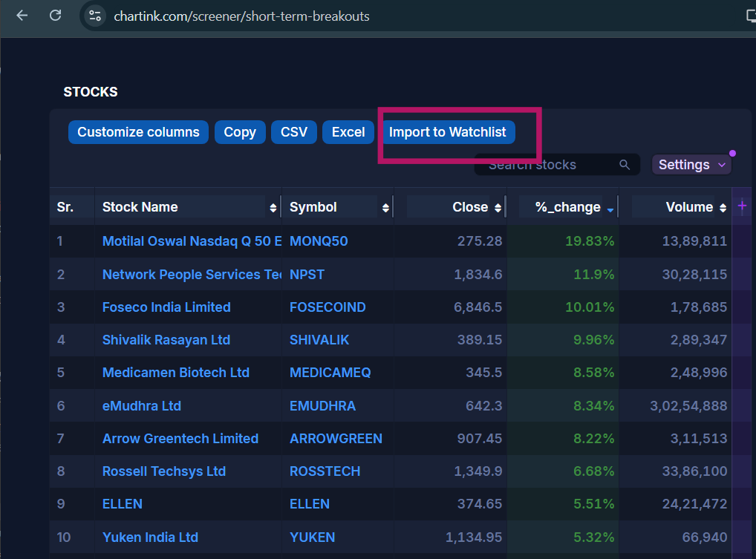756x559 pixels.
Task: Open Medicamen Biotech Ltd link
Action: tap(176, 373)
